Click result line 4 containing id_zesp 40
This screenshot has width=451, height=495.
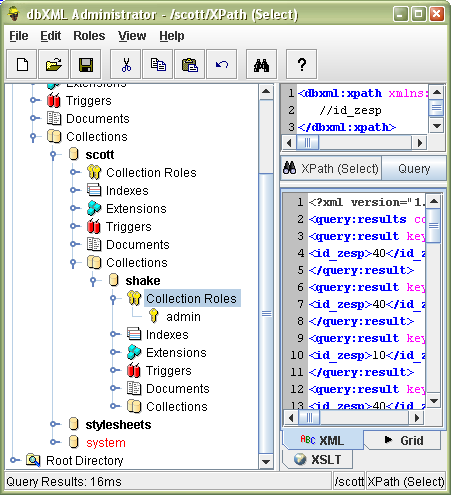(x=367, y=253)
